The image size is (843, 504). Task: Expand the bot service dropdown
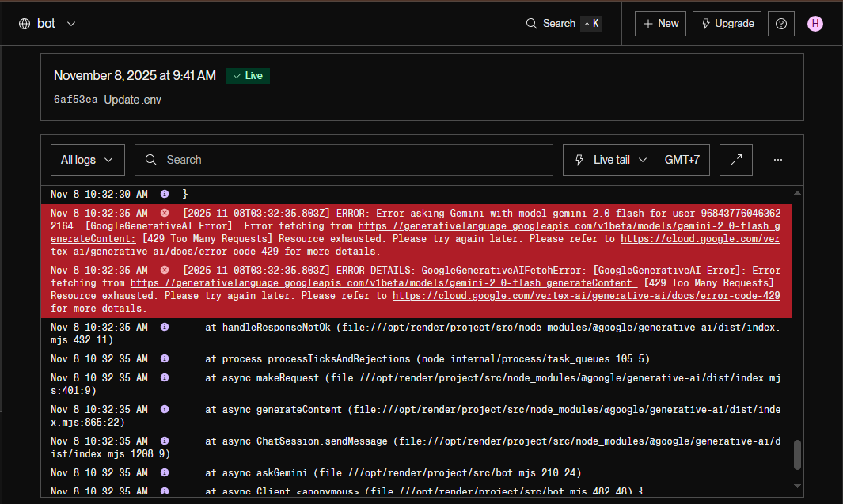click(71, 24)
